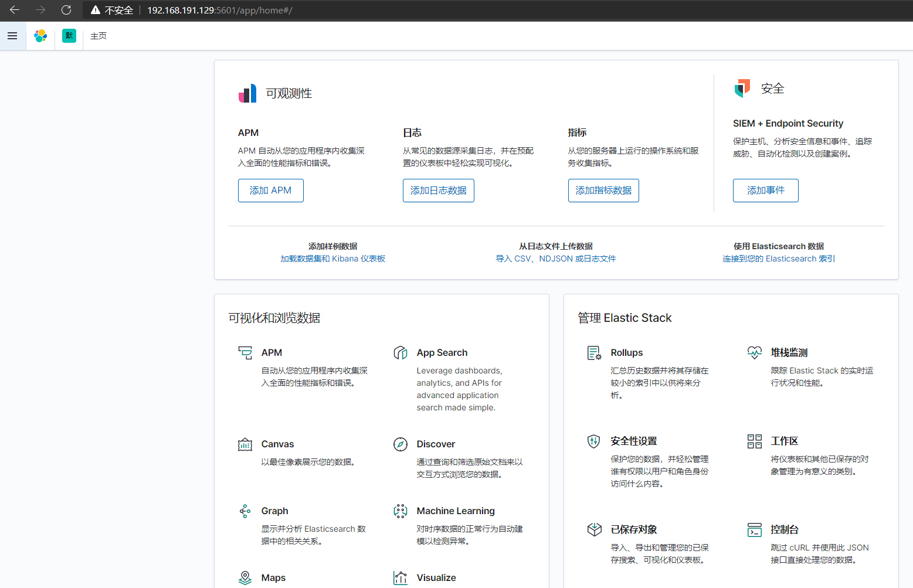
Task: Open 加载数据集和 Kibana 仪表板 link
Action: (x=333, y=259)
